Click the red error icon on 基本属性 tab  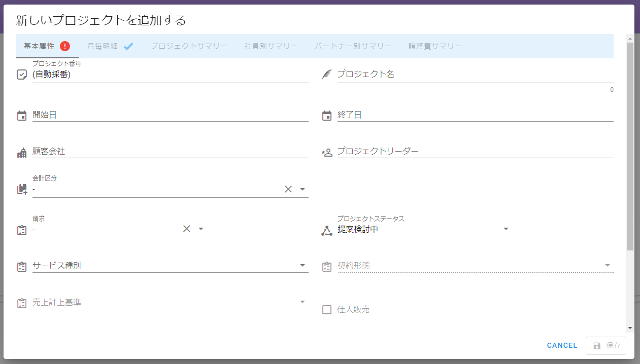65,46
